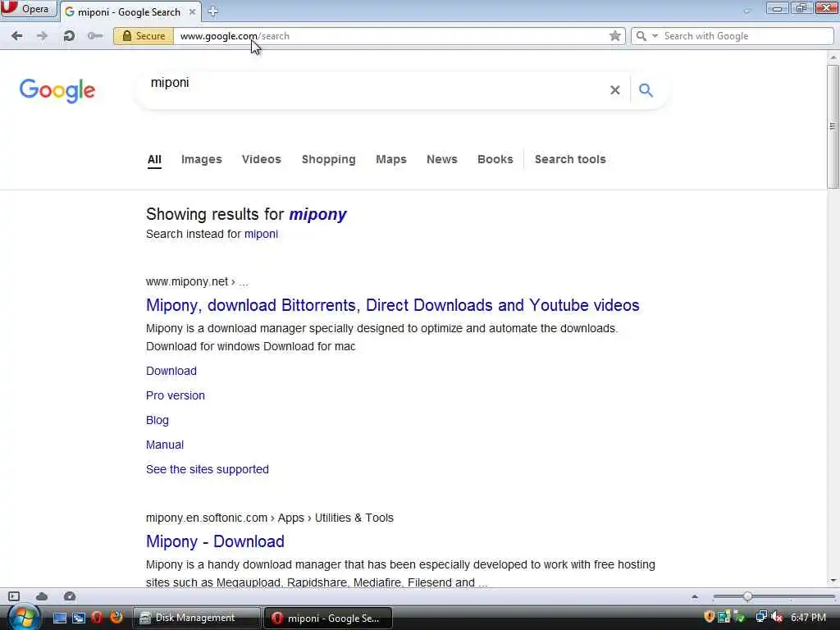This screenshot has width=840, height=630.
Task: Switch to the News tab
Action: tap(442, 160)
